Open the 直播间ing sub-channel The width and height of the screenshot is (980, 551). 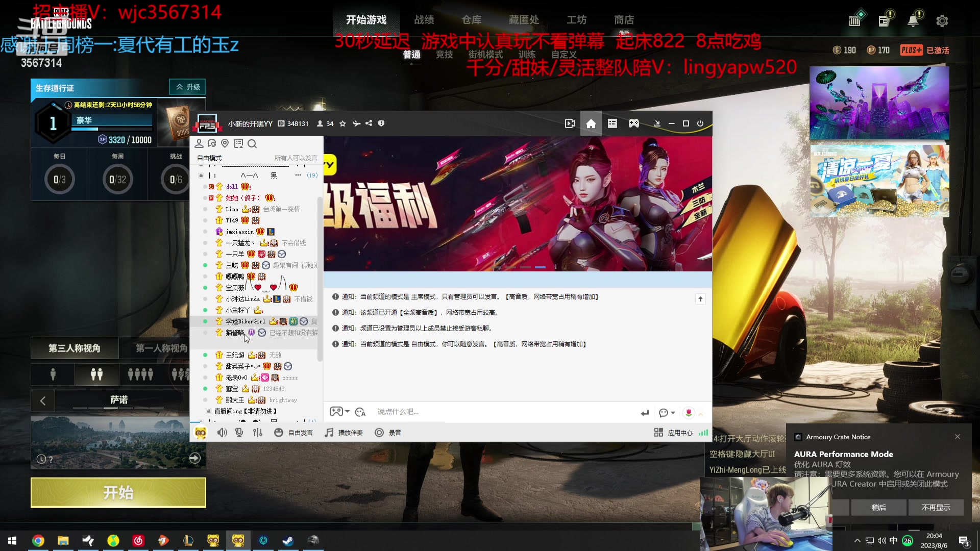pyautogui.click(x=246, y=411)
